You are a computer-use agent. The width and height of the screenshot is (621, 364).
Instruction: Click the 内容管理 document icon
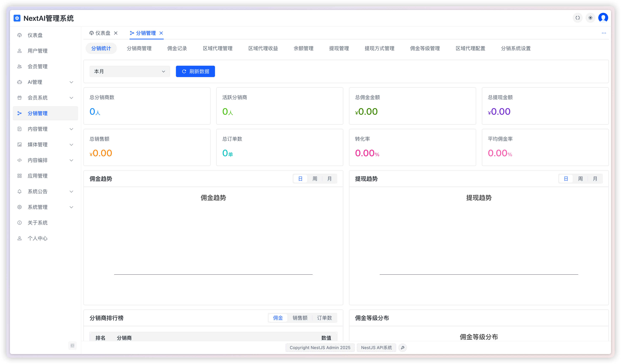pyautogui.click(x=20, y=129)
